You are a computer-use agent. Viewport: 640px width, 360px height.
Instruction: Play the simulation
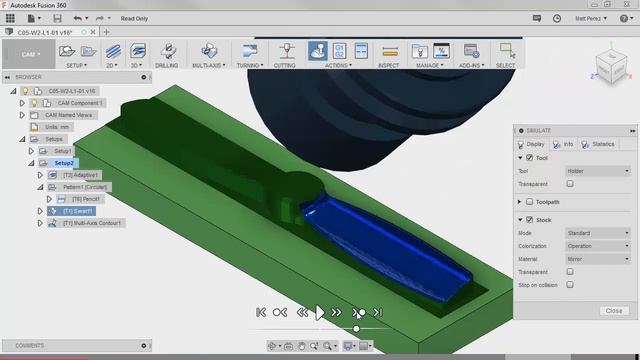click(320, 313)
